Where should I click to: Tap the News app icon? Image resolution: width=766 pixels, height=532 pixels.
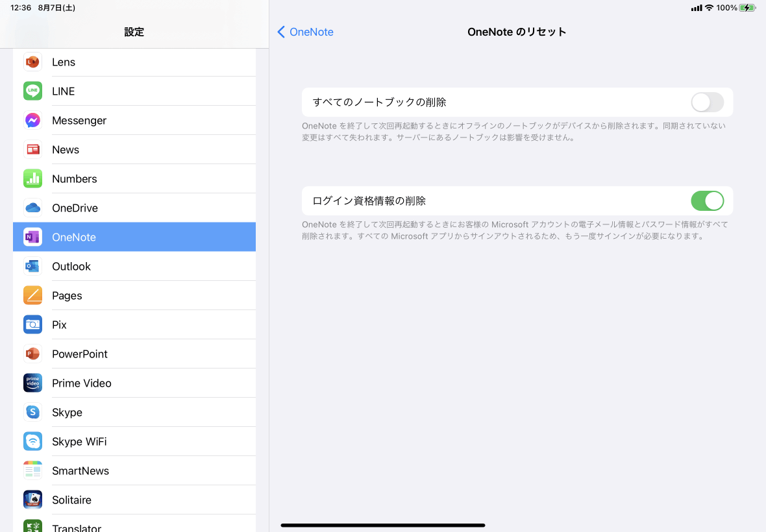[x=32, y=149]
